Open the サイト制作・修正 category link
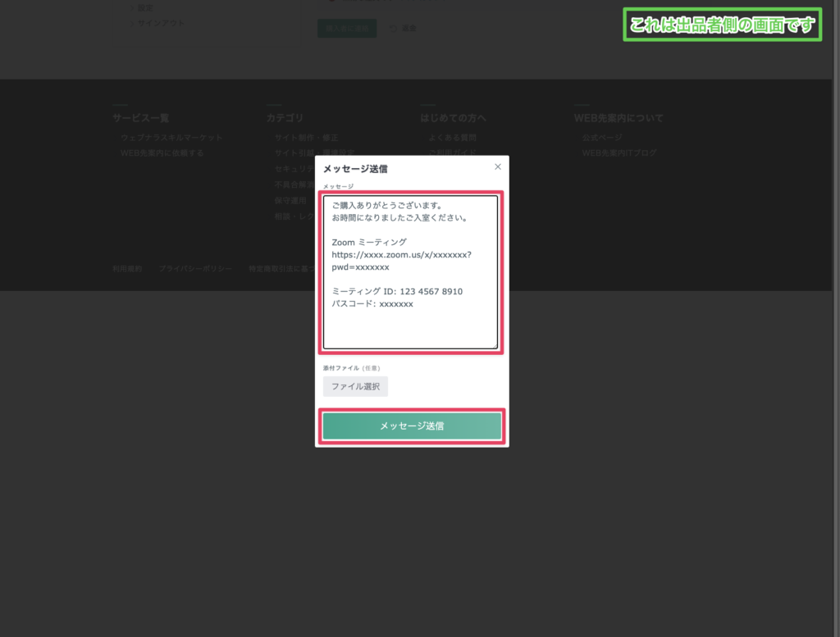840x637 pixels. coord(307,138)
